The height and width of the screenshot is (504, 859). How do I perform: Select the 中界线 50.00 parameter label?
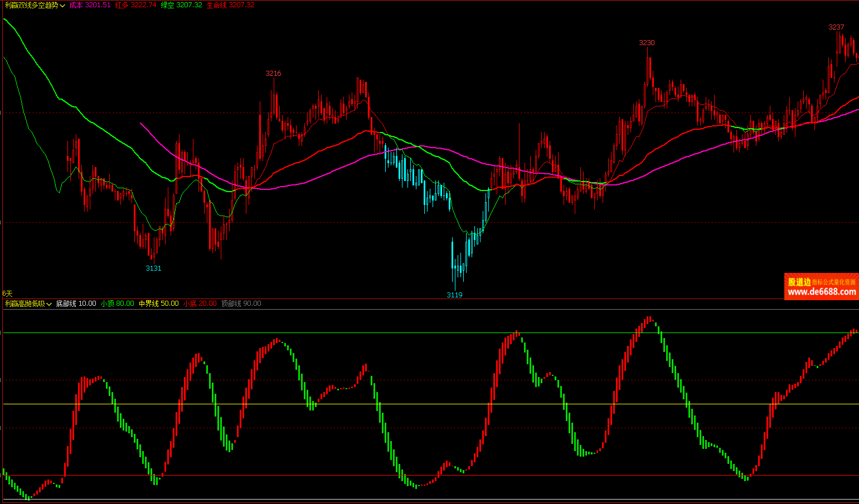click(158, 304)
